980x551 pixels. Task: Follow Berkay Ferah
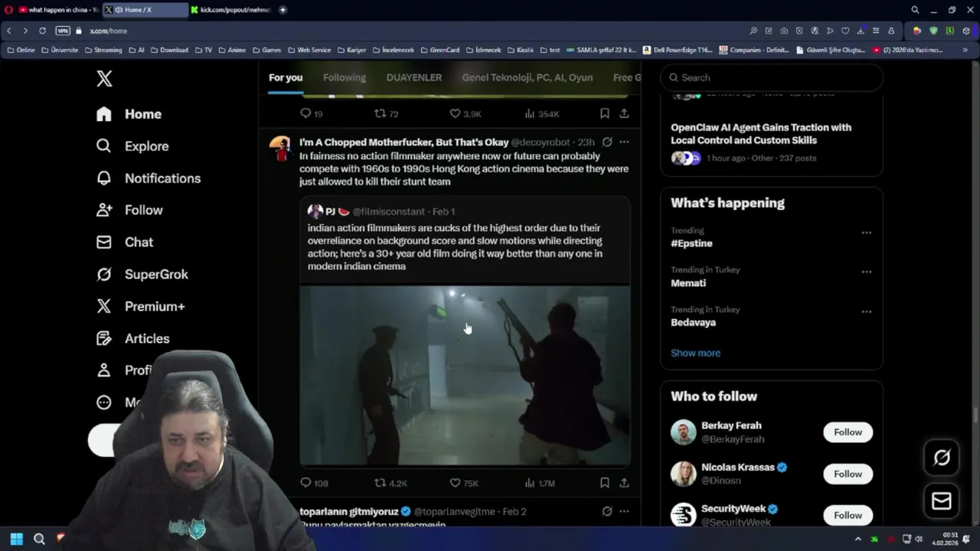tap(848, 432)
